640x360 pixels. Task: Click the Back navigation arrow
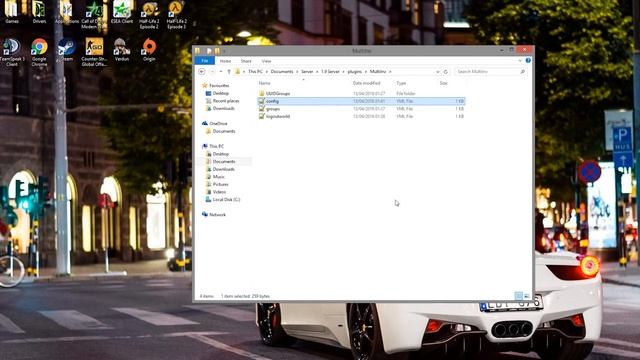(202, 71)
